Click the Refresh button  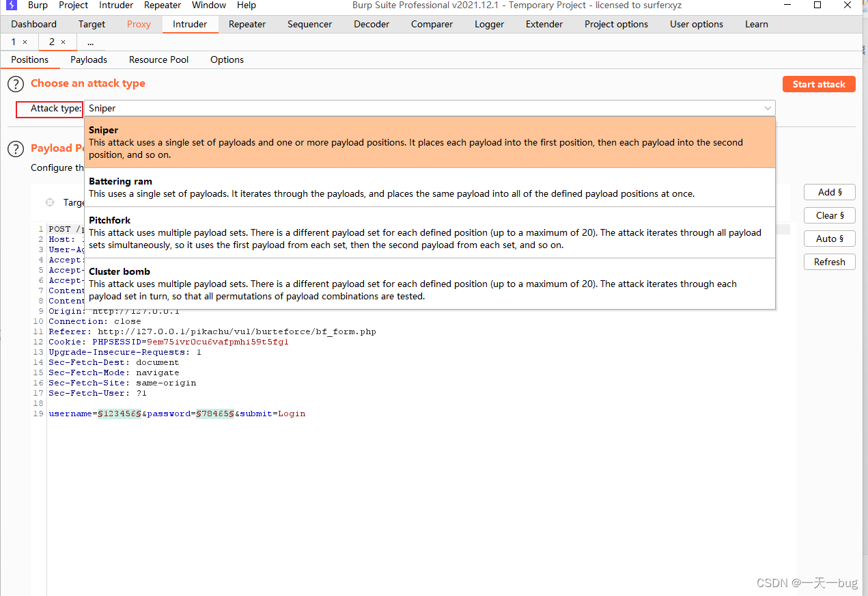click(830, 262)
